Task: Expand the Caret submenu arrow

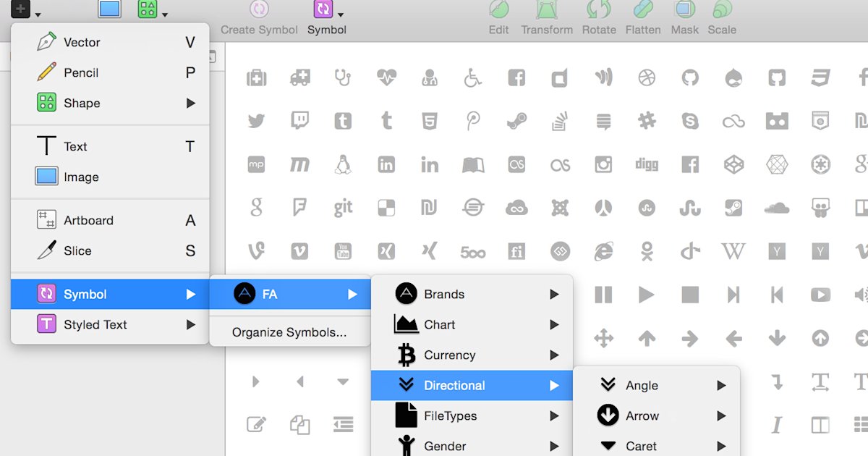Action: tap(721, 446)
